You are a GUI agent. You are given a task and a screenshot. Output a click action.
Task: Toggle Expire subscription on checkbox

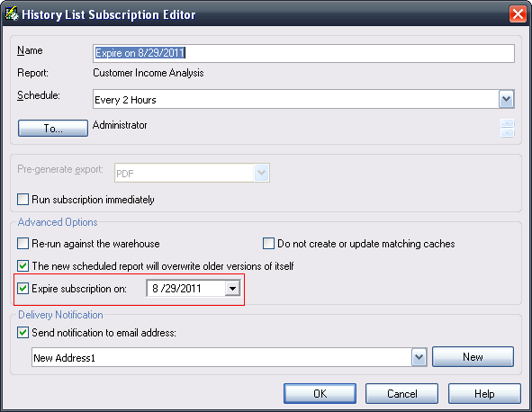coord(23,289)
